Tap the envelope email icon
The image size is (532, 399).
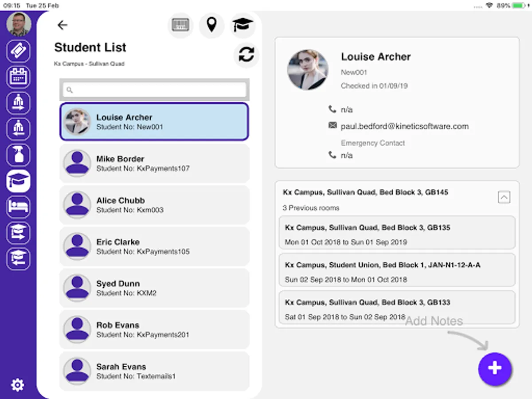click(x=332, y=126)
